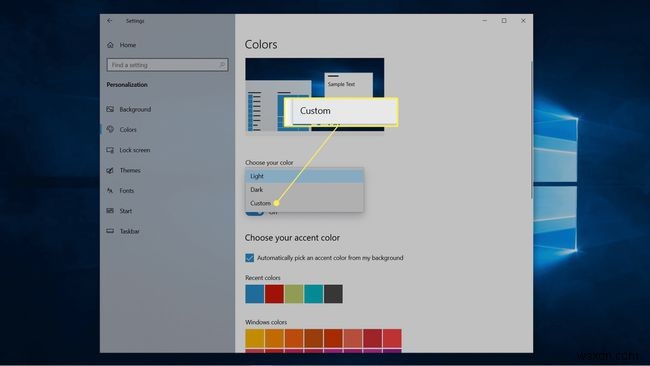Screen dimensions: 650x366
Task: Minimize the Settings window
Action: [485, 21]
